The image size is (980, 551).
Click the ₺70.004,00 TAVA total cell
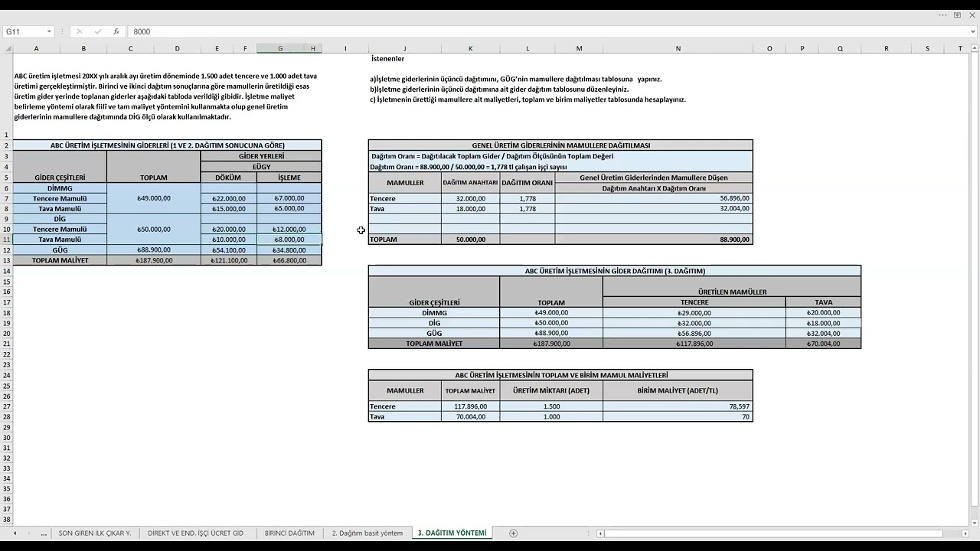tap(823, 344)
